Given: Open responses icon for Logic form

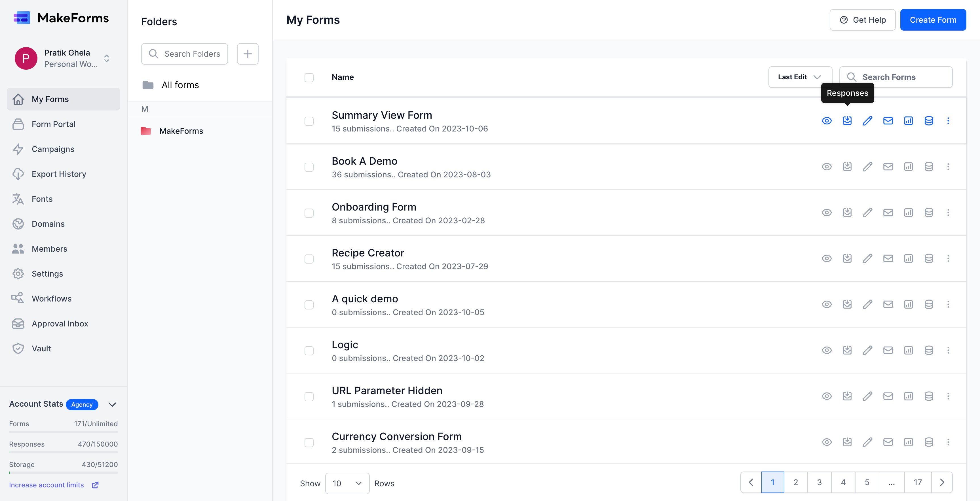Looking at the screenshot, I should 847,350.
